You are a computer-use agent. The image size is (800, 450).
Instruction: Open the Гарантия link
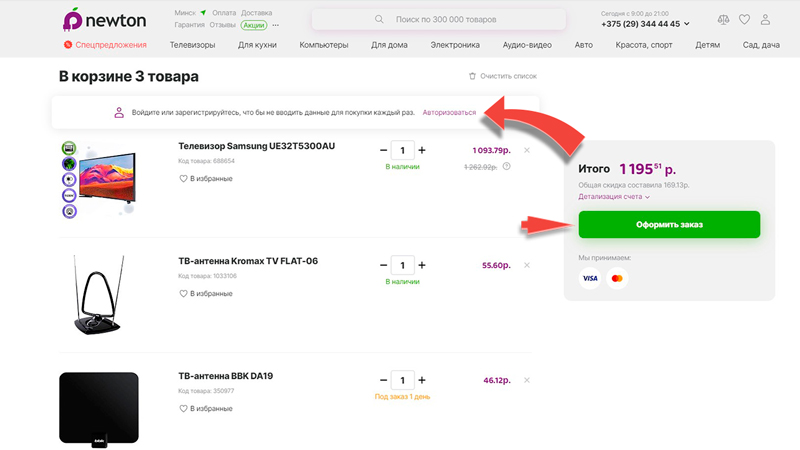point(189,24)
